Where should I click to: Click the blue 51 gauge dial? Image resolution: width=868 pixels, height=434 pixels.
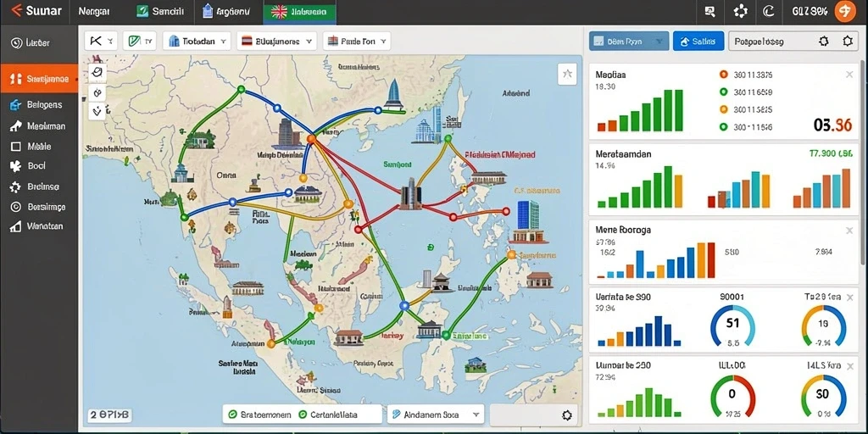pos(732,325)
